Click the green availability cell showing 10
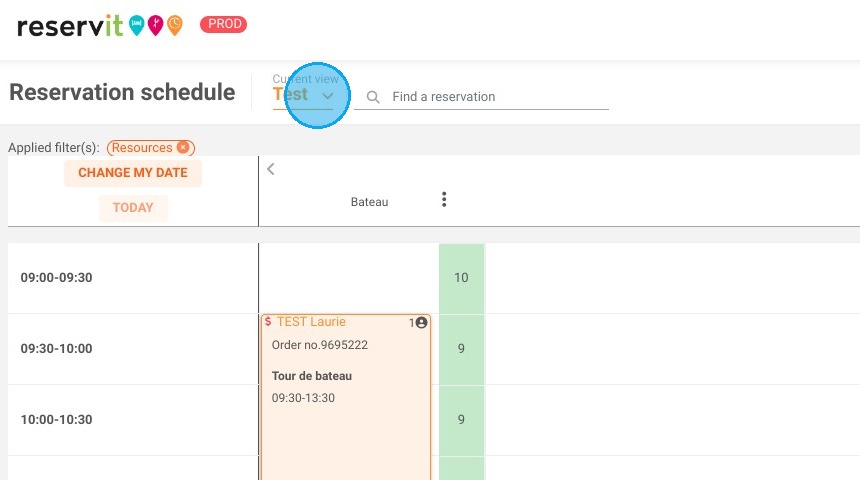This screenshot has width=860, height=480. point(461,278)
